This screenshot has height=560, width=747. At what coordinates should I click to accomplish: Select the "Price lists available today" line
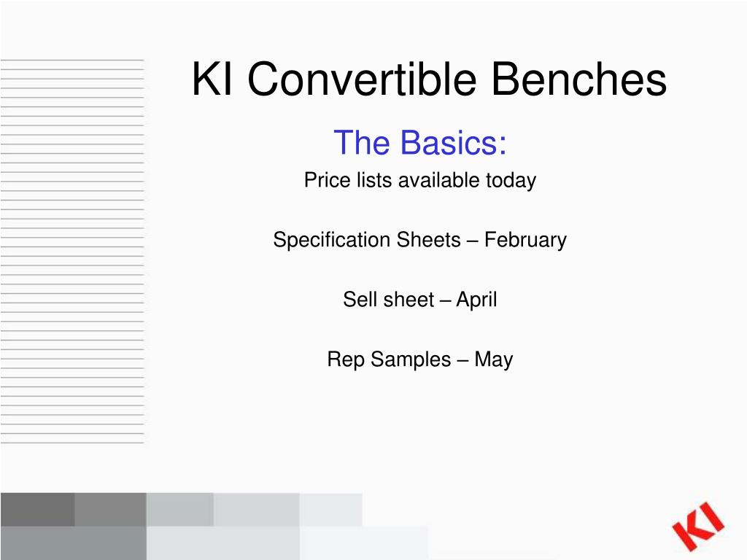(419, 181)
